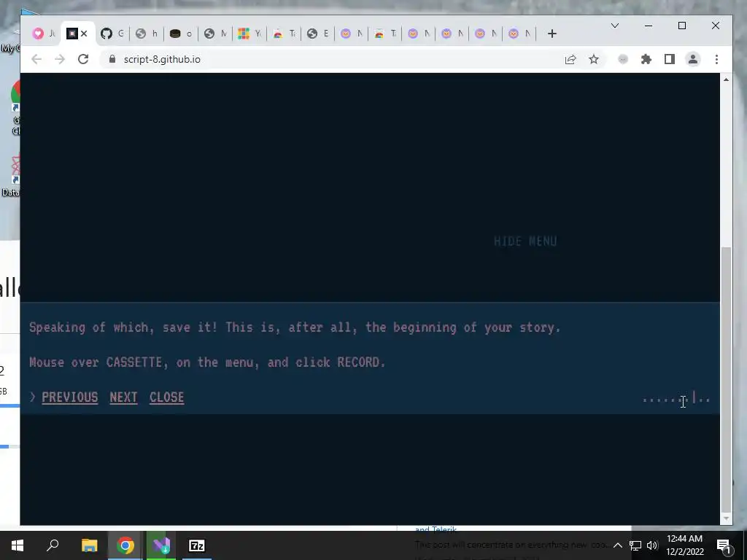747x560 pixels.
Task: Switch to the black disc icon tab
Action: pyautogui.click(x=181, y=34)
